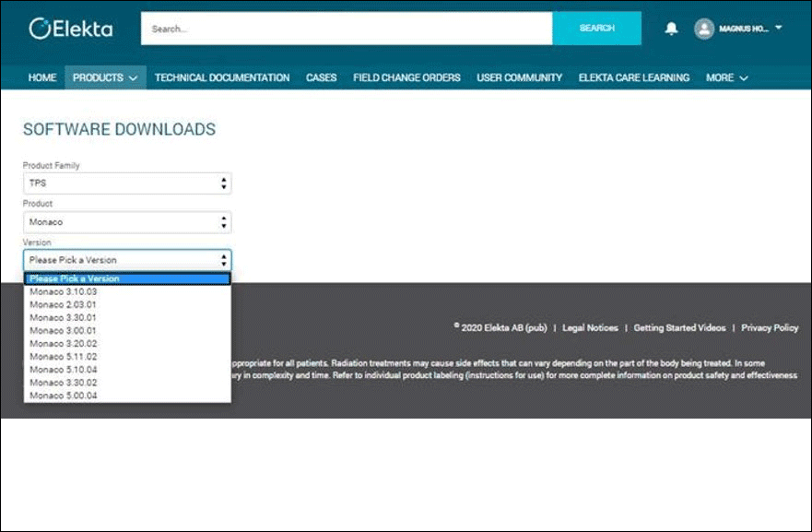812x532 pixels.
Task: Open the notifications bell
Action: [671, 28]
